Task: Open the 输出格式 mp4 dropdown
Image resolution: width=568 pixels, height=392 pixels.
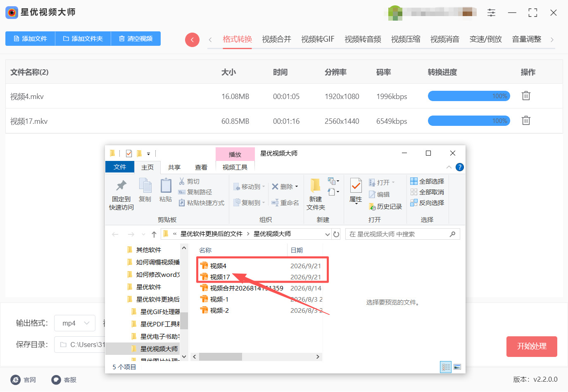Action: click(x=75, y=323)
